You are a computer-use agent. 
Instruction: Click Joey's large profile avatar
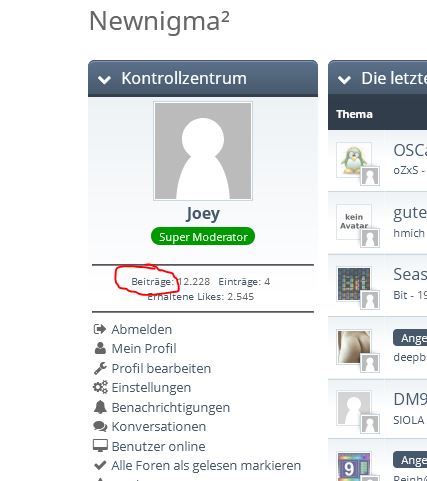click(203, 151)
